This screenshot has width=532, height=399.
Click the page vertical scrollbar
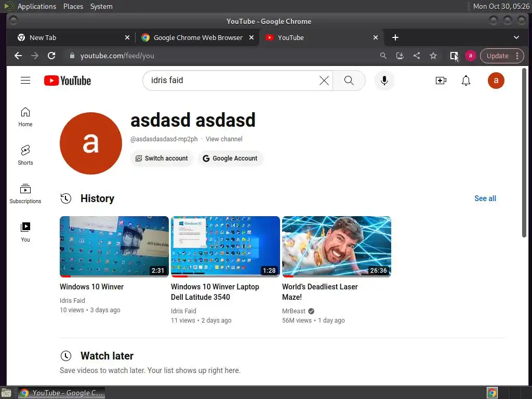pos(524,153)
